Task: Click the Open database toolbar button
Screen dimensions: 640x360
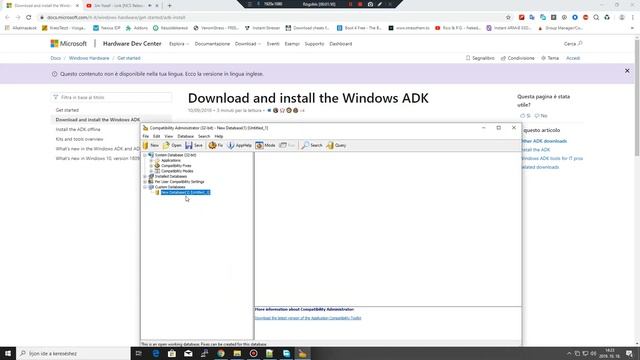Action: click(172, 145)
